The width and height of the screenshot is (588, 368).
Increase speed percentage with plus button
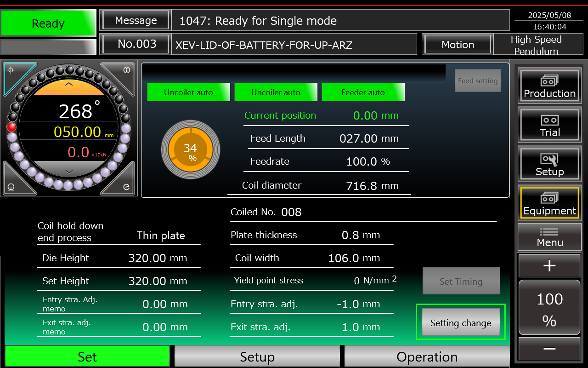[x=549, y=265]
